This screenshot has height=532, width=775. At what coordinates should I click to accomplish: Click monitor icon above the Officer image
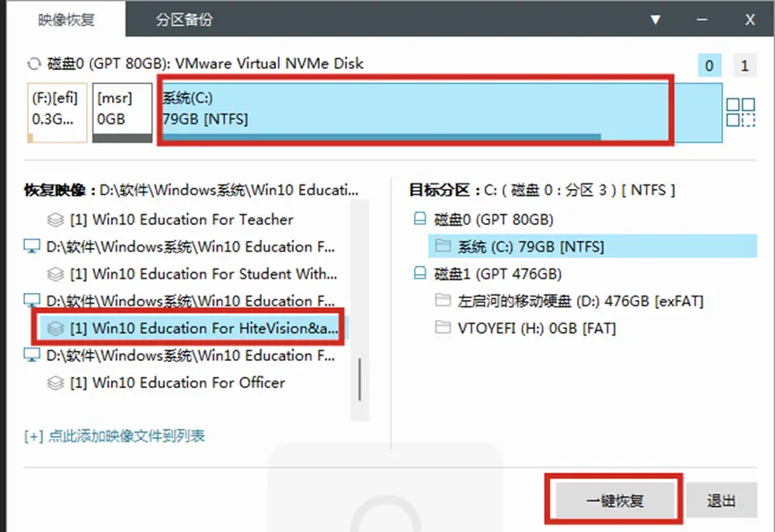click(32, 356)
